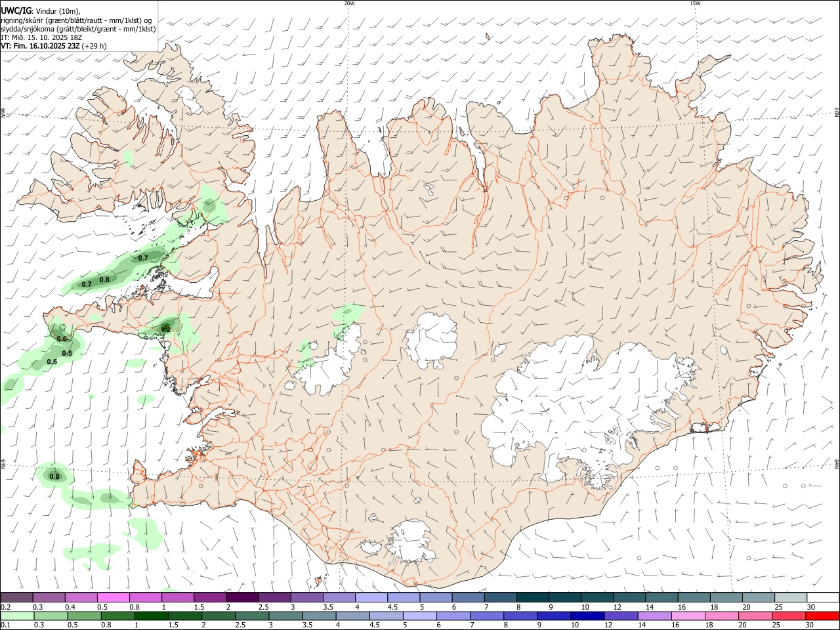Click the '0.1' label on the lower legend row
The height and width of the screenshot is (630, 840).
6,625
